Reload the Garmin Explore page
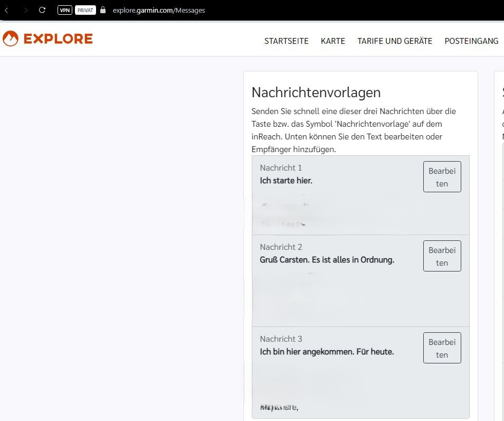Screen dimensions: 504x421 point(43,10)
